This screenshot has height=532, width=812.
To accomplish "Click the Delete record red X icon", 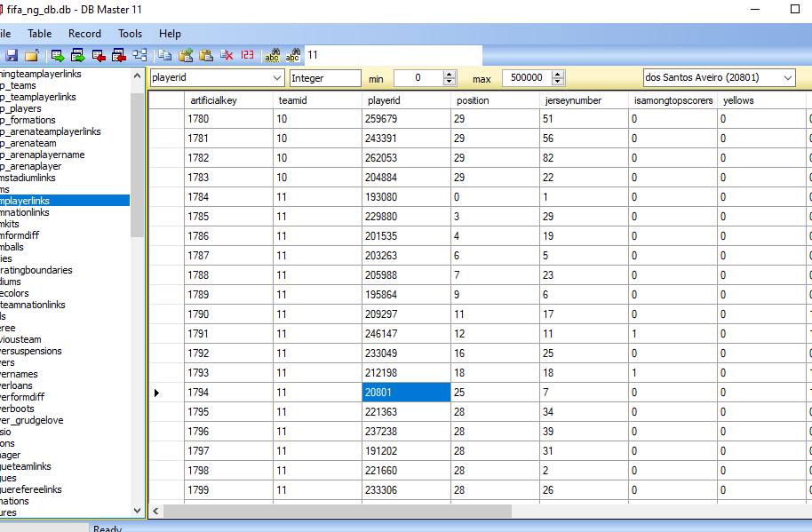I will [x=227, y=55].
